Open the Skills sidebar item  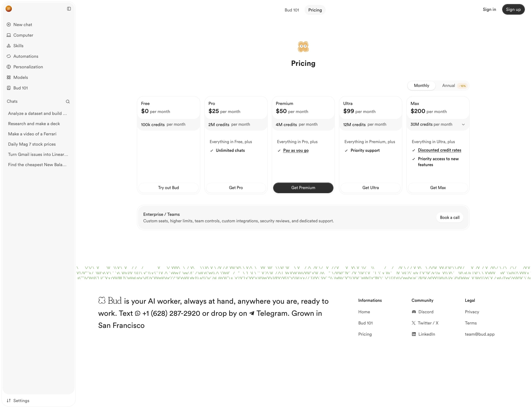(x=38, y=46)
